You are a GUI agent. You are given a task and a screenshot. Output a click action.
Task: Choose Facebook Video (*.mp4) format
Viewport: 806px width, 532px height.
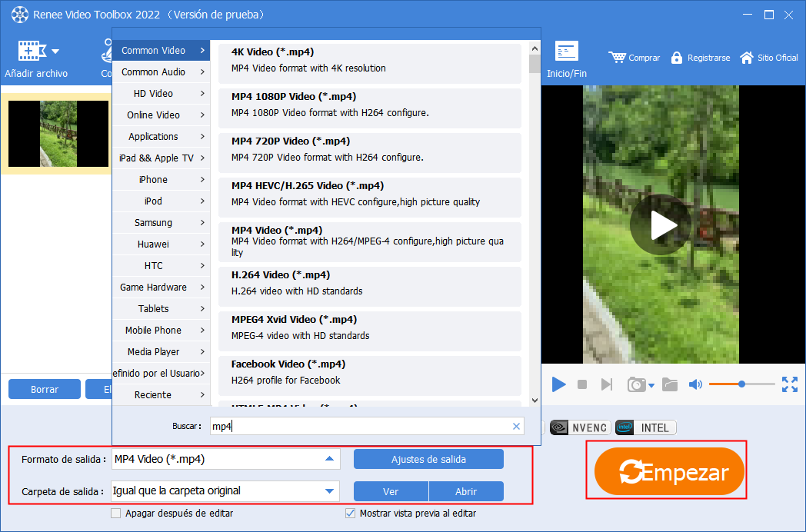pos(370,376)
